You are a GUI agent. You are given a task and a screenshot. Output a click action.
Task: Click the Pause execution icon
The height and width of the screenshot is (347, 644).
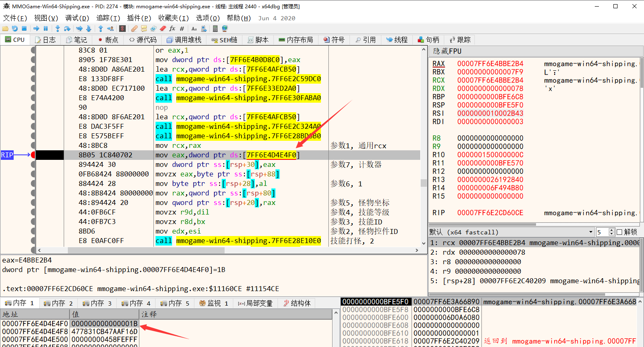pos(45,29)
